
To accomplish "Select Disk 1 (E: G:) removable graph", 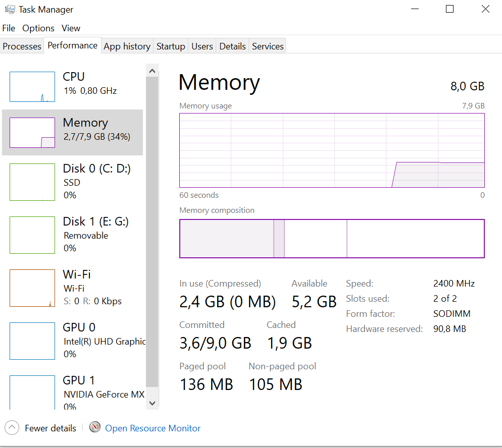I will point(32,235).
